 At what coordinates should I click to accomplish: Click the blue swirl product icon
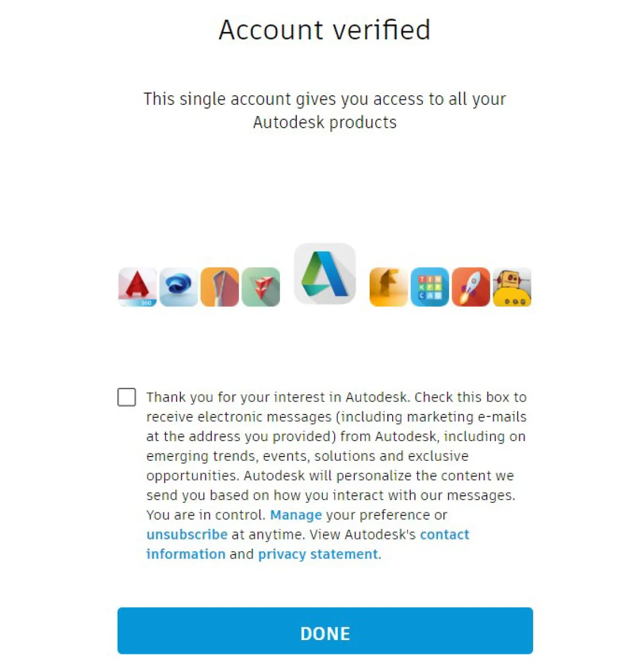pyautogui.click(x=178, y=287)
